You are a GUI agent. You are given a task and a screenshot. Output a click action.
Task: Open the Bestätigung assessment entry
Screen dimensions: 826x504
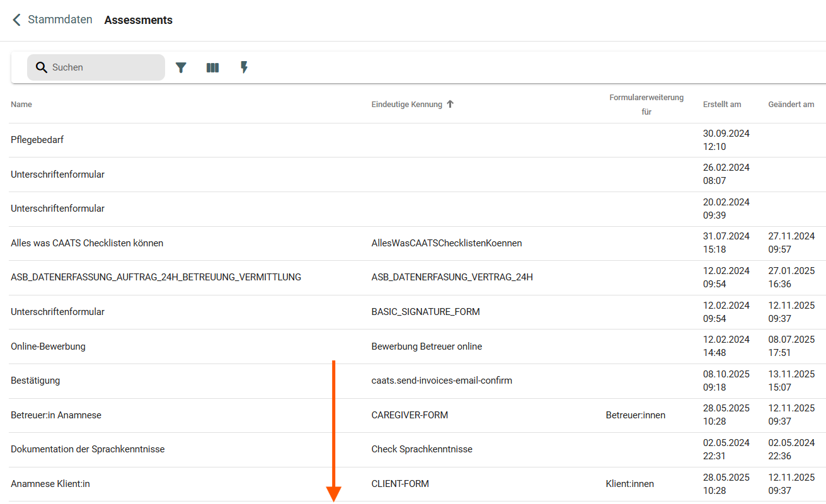35,381
